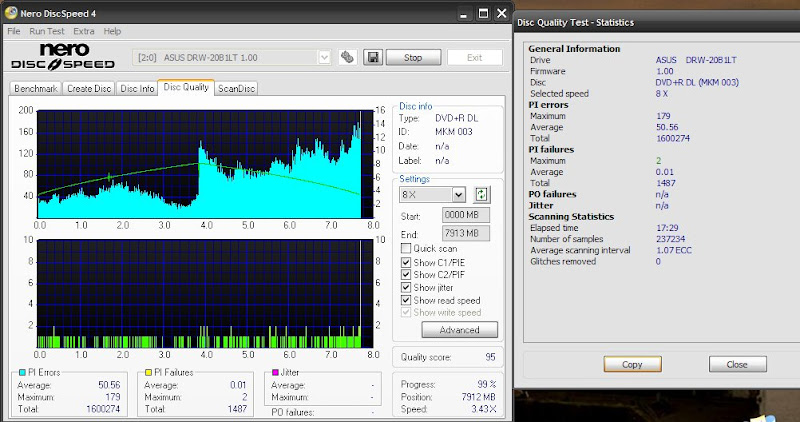Image resolution: width=800 pixels, height=422 pixels.
Task: Click Close in the Statistics window
Action: 737,364
